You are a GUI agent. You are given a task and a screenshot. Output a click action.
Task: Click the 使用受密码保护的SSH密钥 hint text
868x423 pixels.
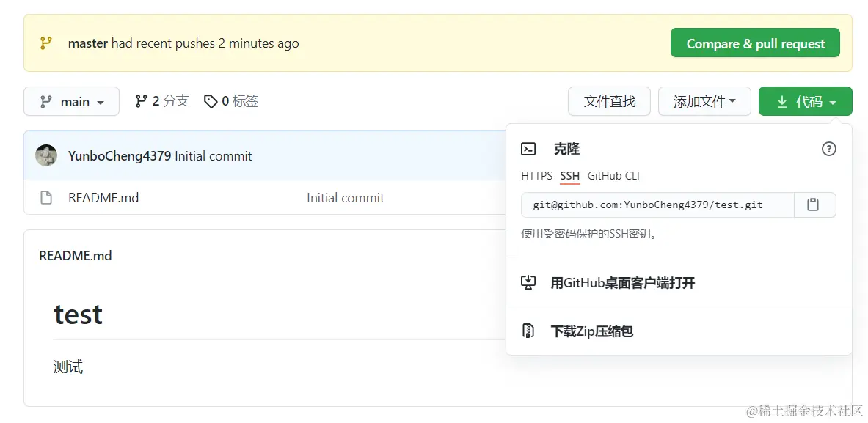590,234
